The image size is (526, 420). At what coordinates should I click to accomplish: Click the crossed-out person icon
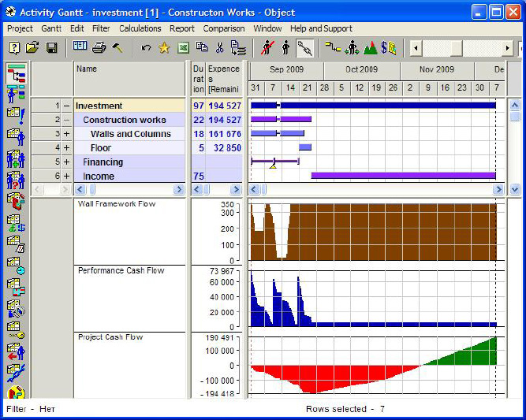(267, 48)
